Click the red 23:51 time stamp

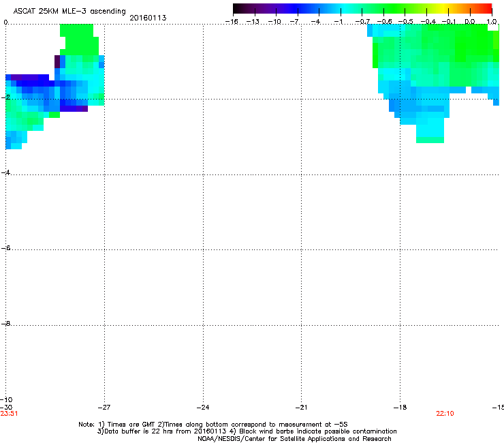coord(9,414)
